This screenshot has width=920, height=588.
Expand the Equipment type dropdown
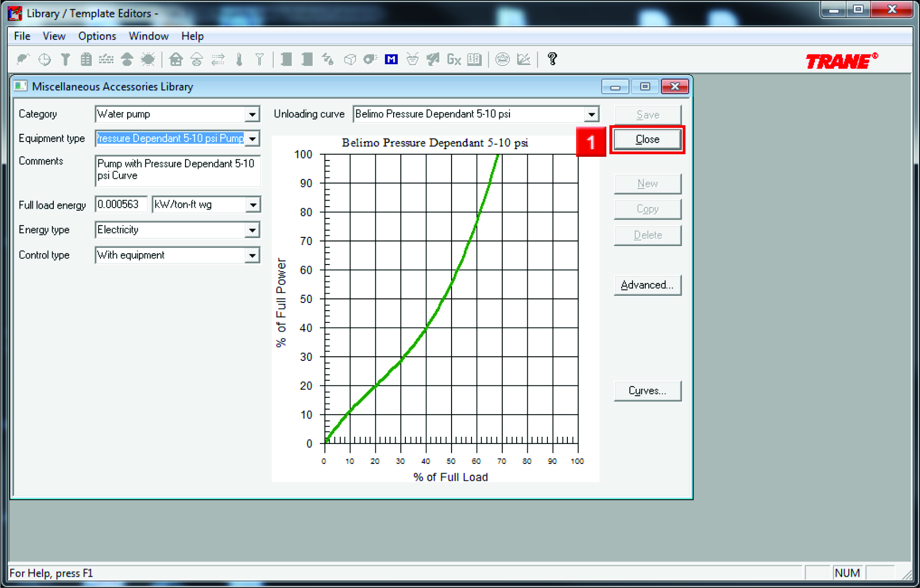click(252, 138)
